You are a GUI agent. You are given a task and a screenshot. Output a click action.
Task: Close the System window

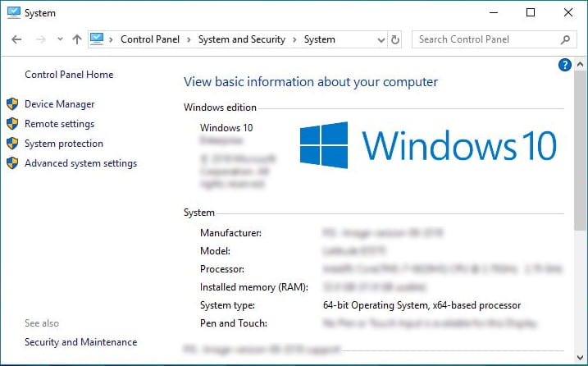568,13
